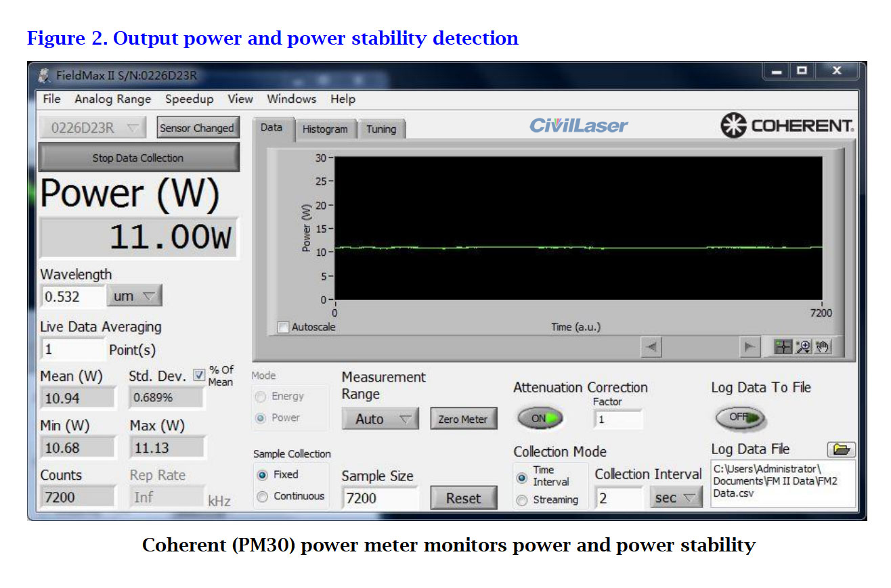The width and height of the screenshot is (891, 588).
Task: Open wavelength unit um dropdown
Action: tap(134, 296)
